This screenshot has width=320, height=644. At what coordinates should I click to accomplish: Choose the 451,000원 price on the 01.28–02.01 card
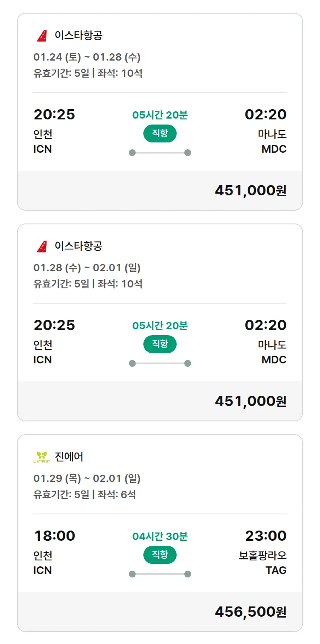pos(250,401)
